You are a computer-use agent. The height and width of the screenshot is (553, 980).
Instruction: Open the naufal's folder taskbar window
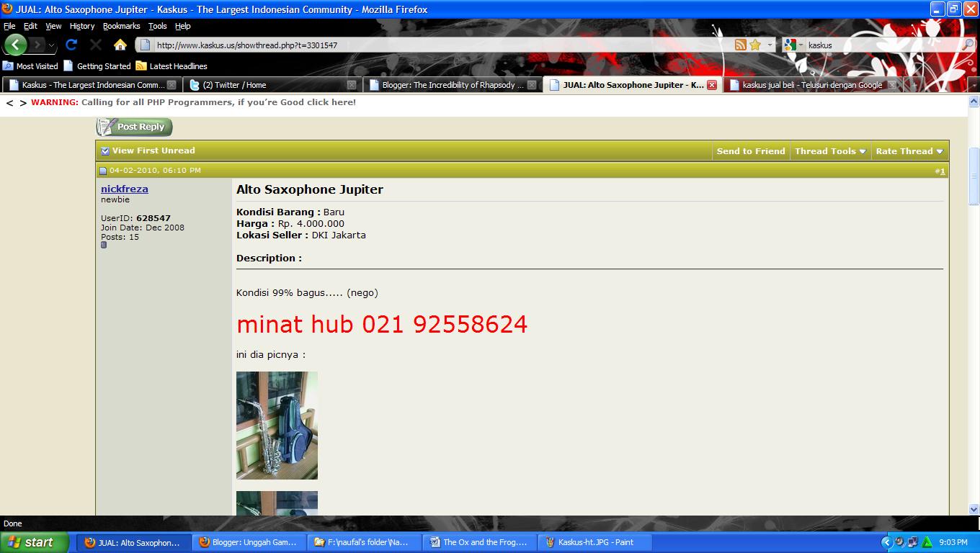click(365, 542)
